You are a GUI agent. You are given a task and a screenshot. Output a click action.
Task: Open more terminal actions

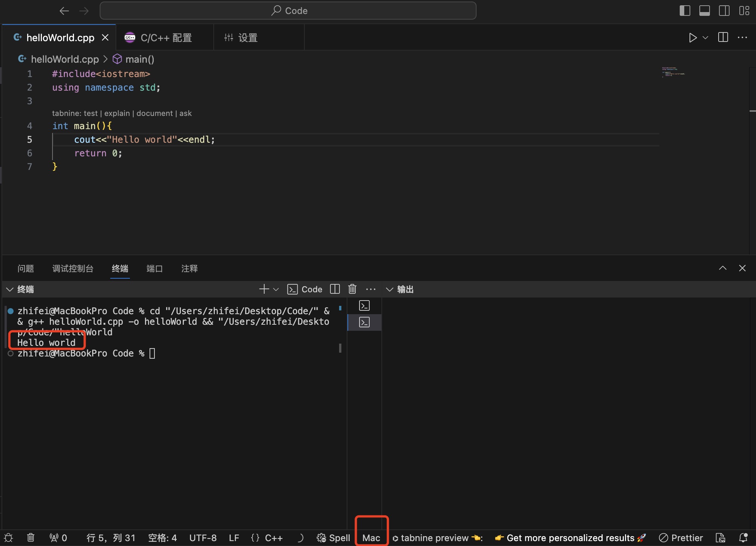[371, 289]
